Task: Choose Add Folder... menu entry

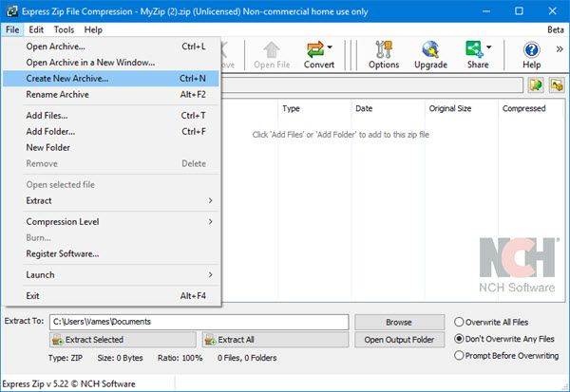Action: pos(111,132)
